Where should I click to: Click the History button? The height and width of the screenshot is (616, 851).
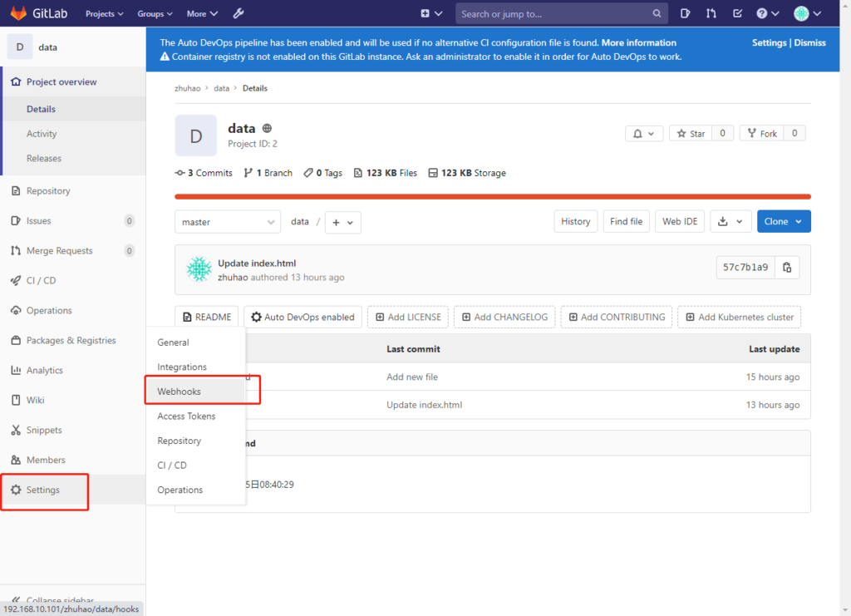coord(576,221)
